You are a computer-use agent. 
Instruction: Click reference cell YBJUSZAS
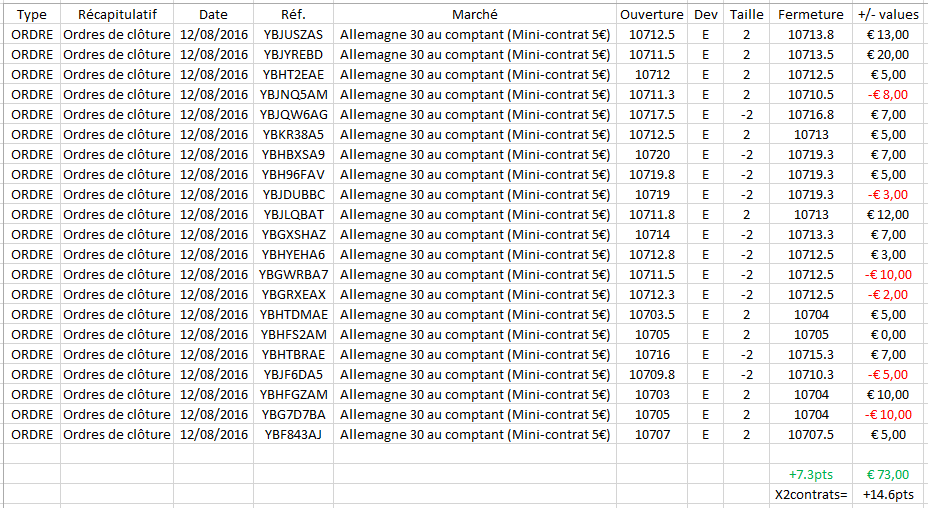coord(293,35)
